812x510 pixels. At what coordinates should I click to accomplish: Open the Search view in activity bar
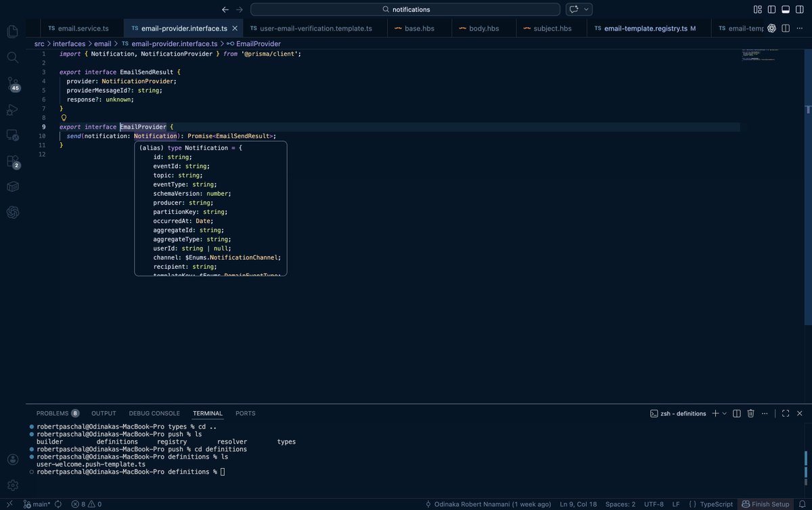(12, 58)
